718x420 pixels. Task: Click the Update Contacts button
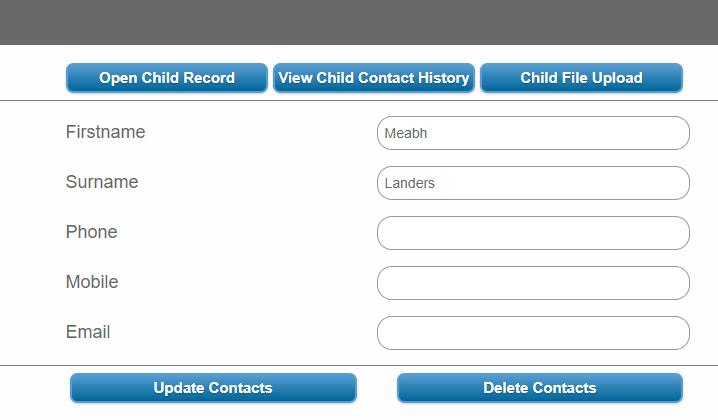tap(213, 388)
